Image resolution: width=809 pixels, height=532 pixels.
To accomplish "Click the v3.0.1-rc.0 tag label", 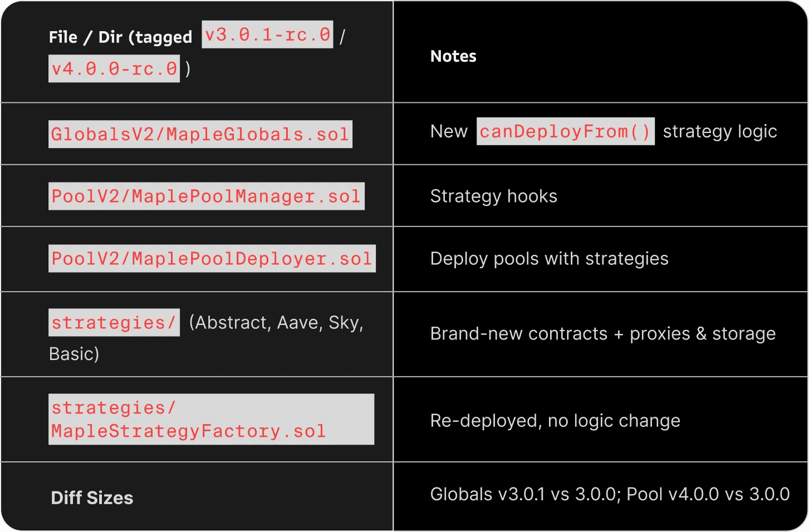I will [267, 35].
